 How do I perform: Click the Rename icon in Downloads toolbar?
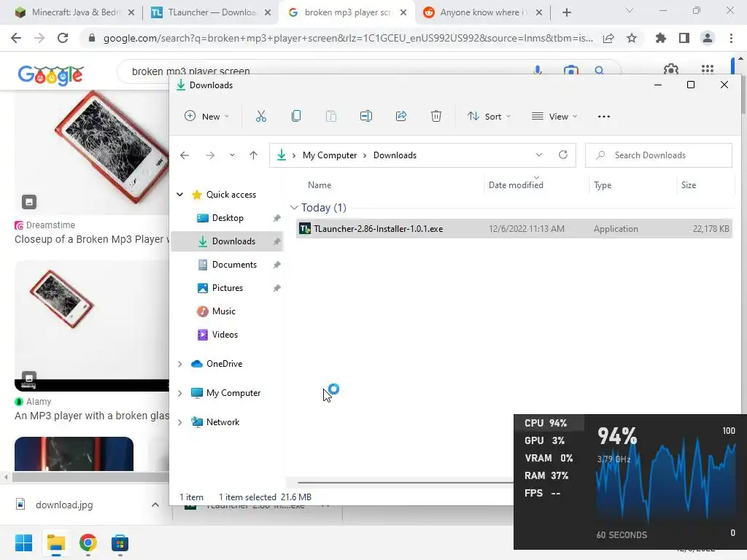366,116
